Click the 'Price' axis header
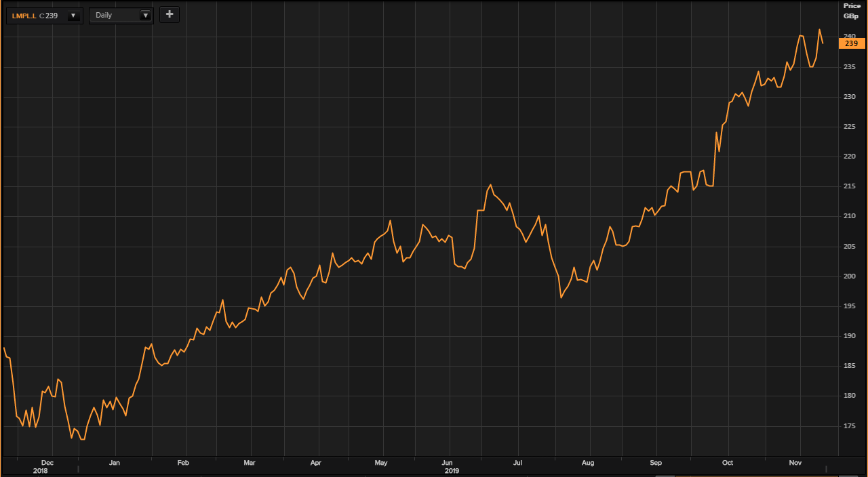The image size is (868, 477). pos(852,6)
